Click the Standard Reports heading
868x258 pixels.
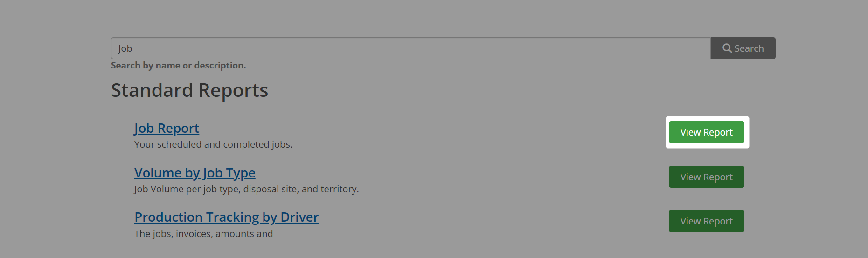coord(189,90)
